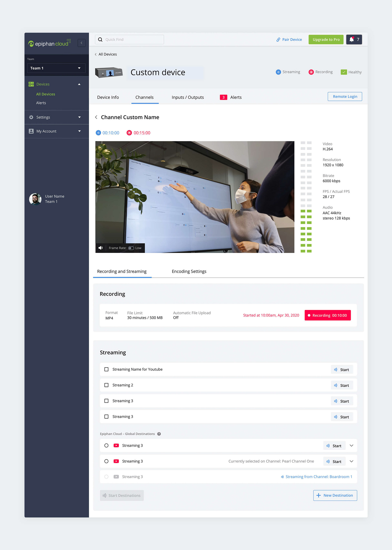Click Start Destinations button

[122, 495]
